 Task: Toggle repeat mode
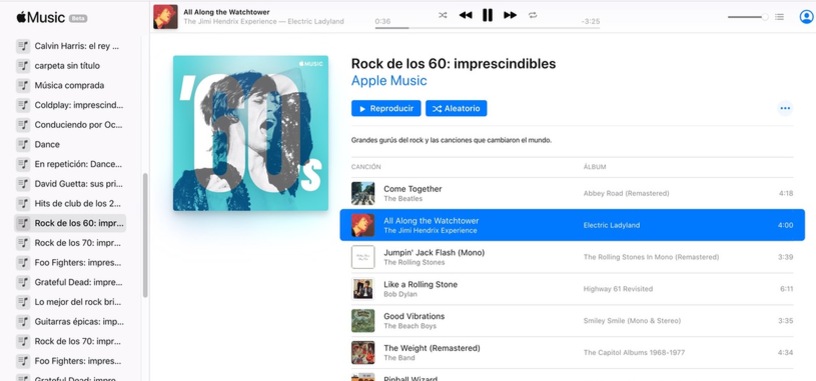(x=532, y=15)
